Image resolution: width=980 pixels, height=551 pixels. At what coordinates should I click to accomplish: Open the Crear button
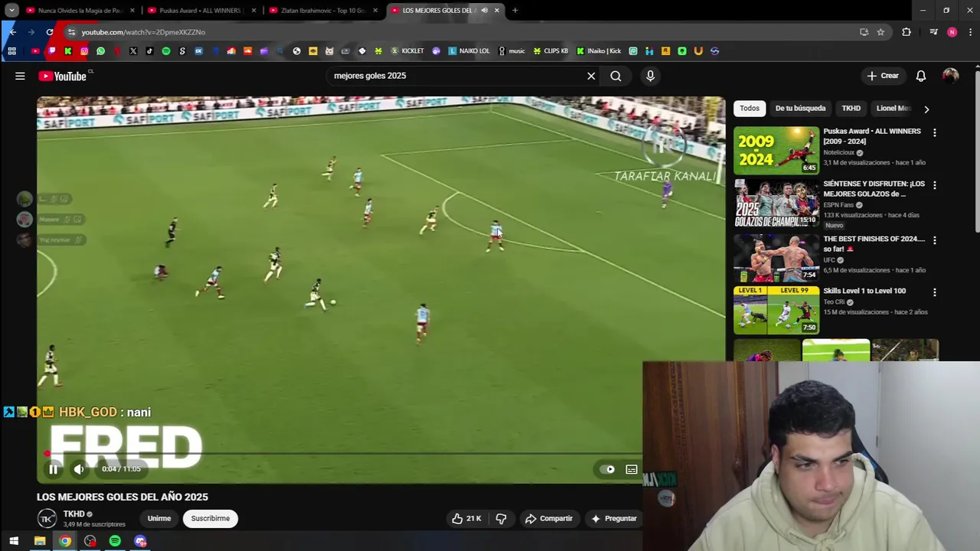click(x=883, y=76)
